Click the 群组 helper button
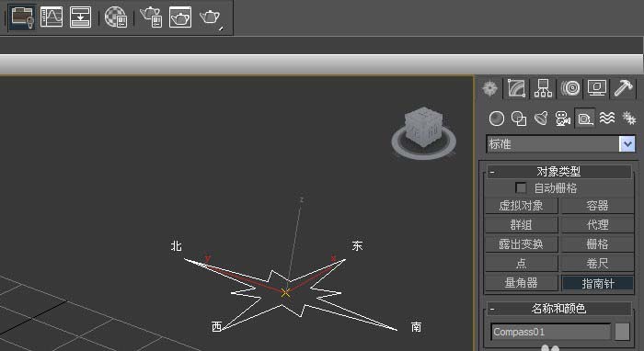This screenshot has width=644, height=351. [x=522, y=225]
